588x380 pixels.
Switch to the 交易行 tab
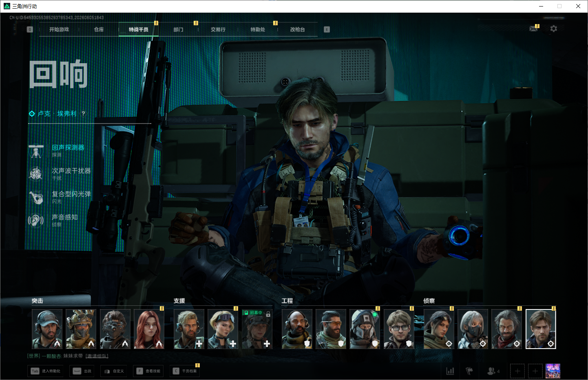pyautogui.click(x=218, y=30)
